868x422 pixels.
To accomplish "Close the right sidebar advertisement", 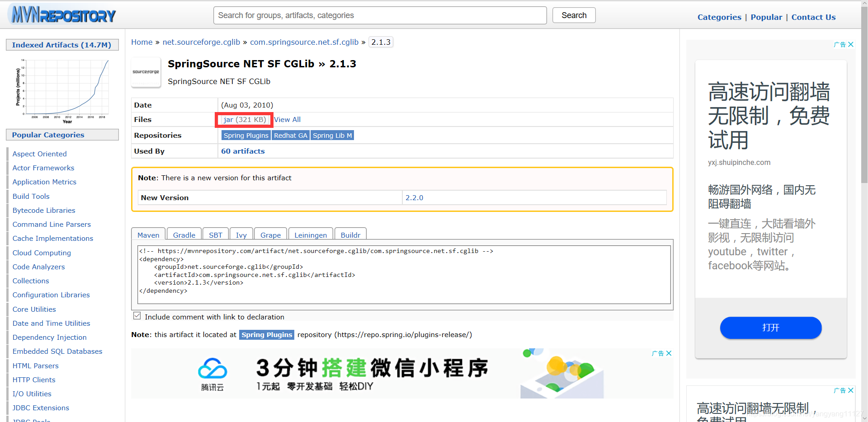I will (851, 44).
